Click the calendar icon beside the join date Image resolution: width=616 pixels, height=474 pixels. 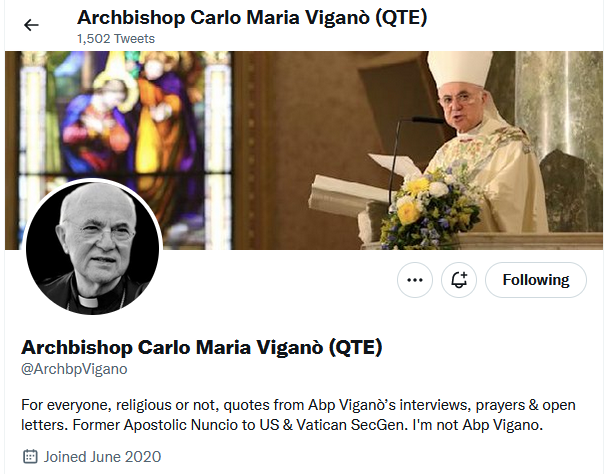(x=29, y=457)
